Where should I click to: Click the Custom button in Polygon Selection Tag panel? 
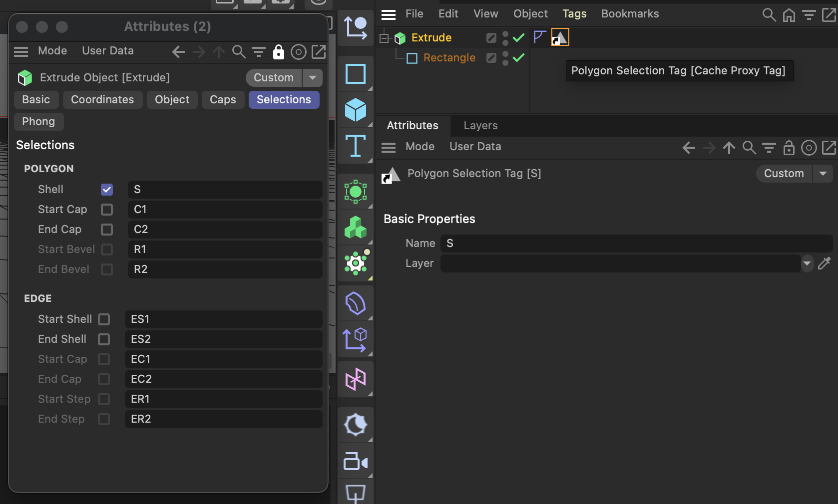click(784, 174)
